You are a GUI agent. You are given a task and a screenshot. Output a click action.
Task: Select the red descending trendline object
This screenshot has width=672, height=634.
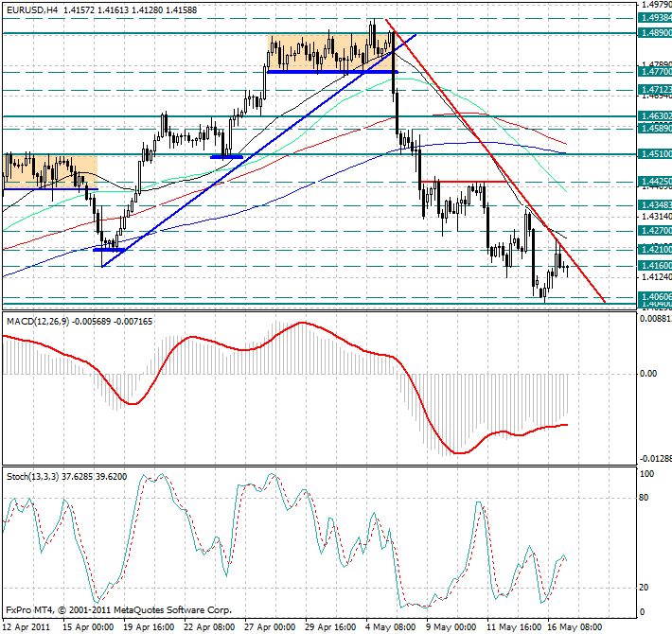click(495, 160)
